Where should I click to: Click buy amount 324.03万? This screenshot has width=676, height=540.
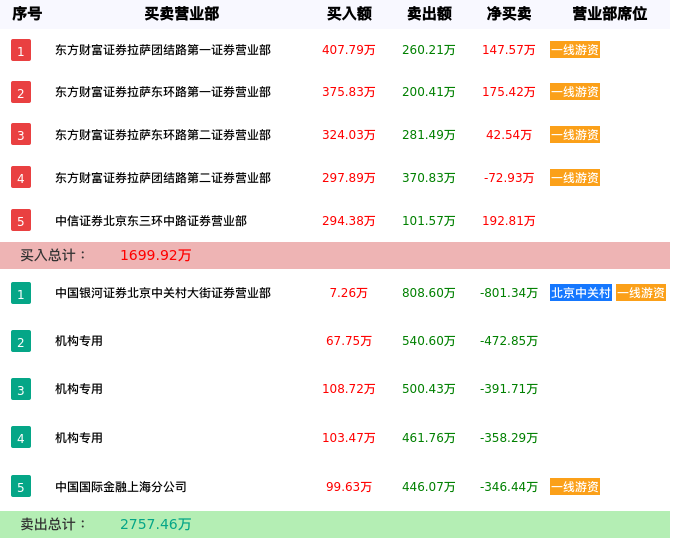(x=349, y=135)
